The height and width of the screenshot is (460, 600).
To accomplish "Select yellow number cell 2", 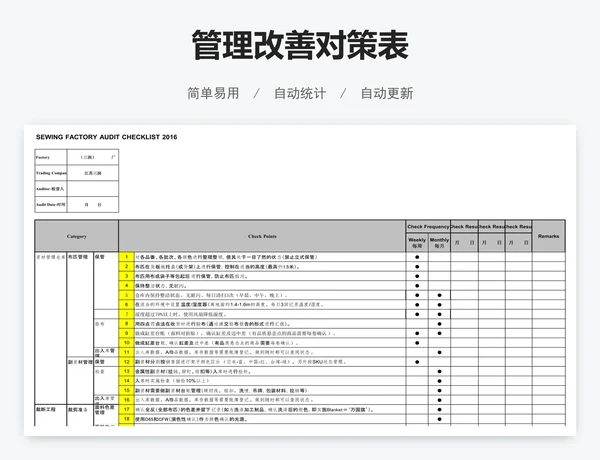I will click(x=127, y=266).
